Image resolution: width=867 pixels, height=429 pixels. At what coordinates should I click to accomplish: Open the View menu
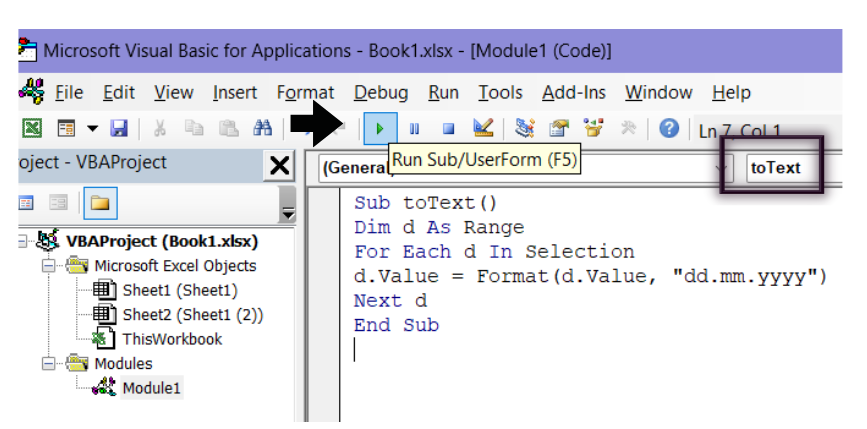pos(174,92)
